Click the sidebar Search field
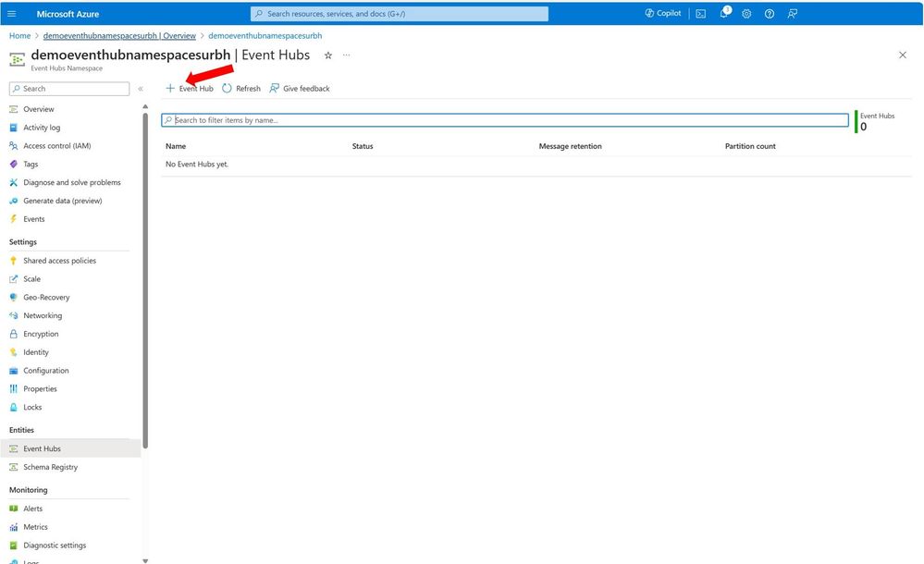Image resolution: width=924 pixels, height=564 pixels. point(69,89)
